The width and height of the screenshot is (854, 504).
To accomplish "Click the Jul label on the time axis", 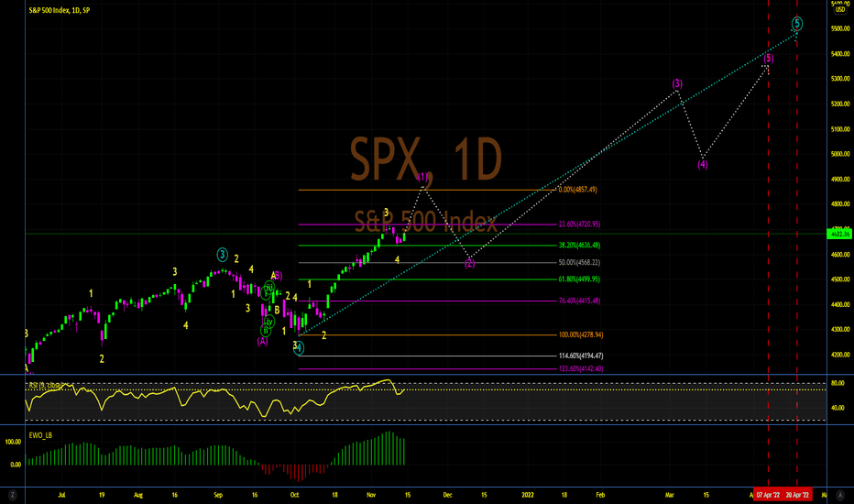I will click(61, 495).
